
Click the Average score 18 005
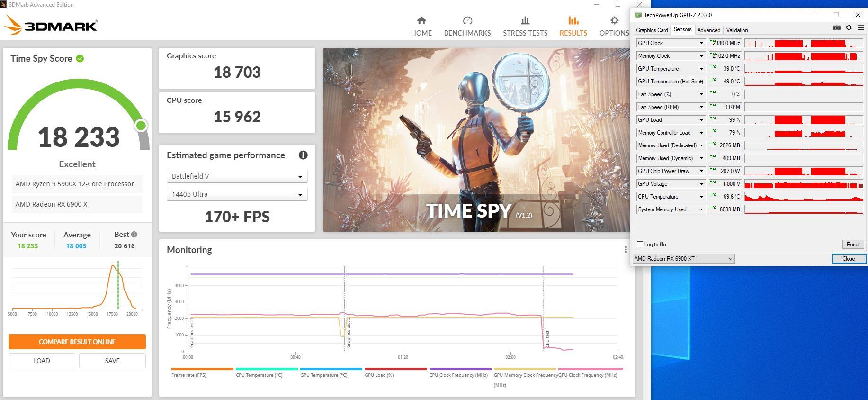click(x=76, y=246)
